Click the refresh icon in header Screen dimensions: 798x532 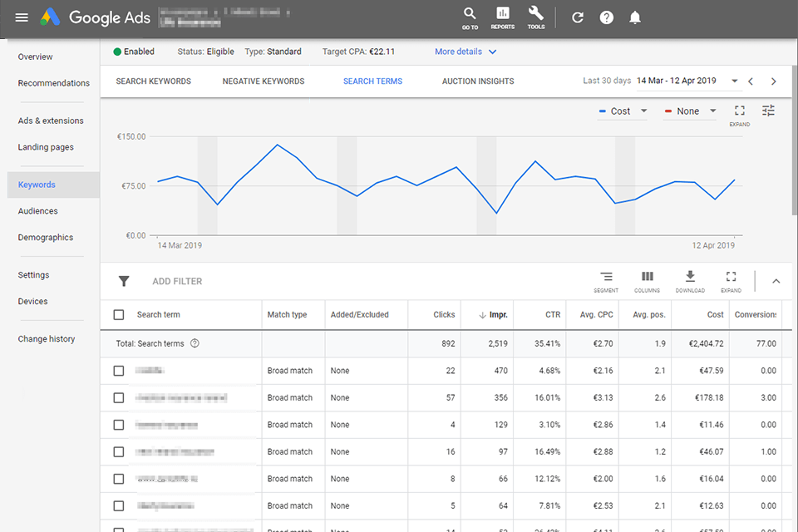click(578, 17)
